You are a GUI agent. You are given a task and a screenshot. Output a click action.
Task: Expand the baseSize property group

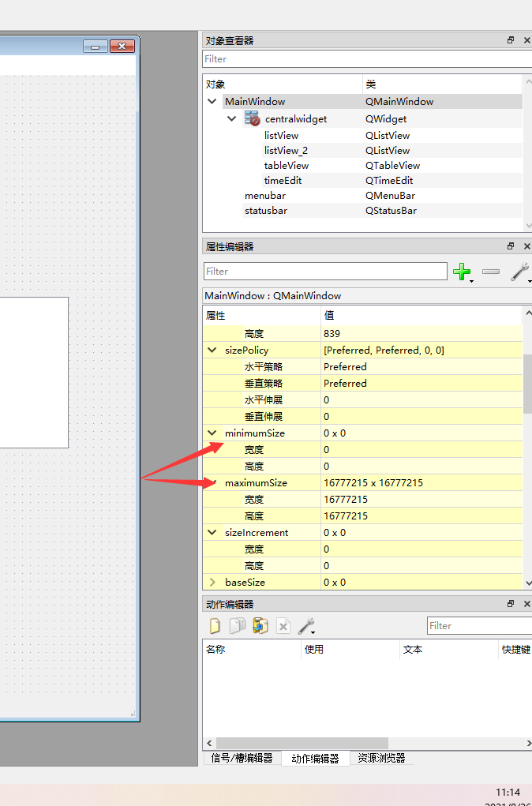point(212,583)
